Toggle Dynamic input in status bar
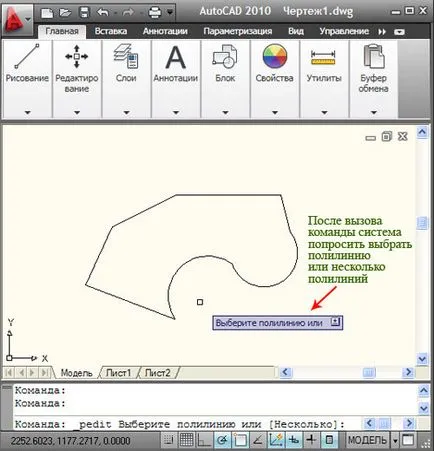Screen dimensions: 434x451 tap(294, 440)
